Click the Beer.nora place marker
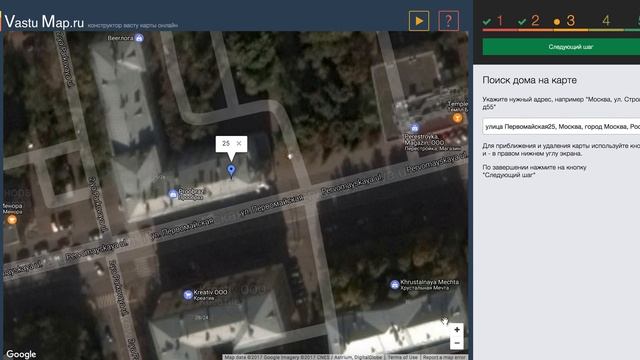640x360 pixels. click(x=139, y=38)
